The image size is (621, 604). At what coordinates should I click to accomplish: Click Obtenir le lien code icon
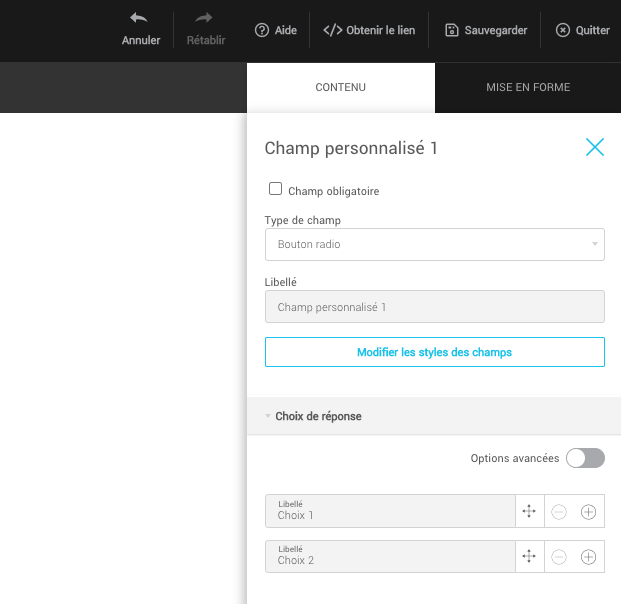point(332,30)
